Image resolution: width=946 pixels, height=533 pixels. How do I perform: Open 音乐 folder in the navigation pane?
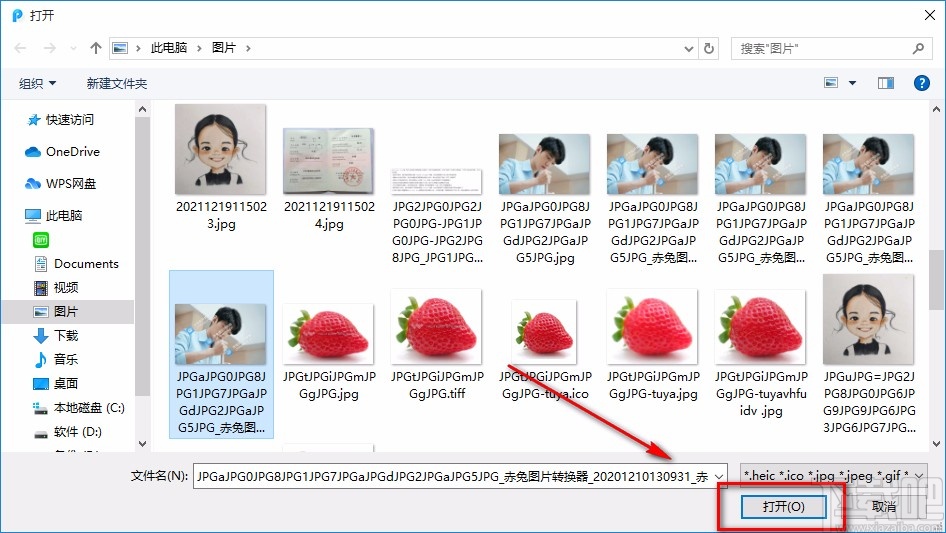[x=56, y=360]
